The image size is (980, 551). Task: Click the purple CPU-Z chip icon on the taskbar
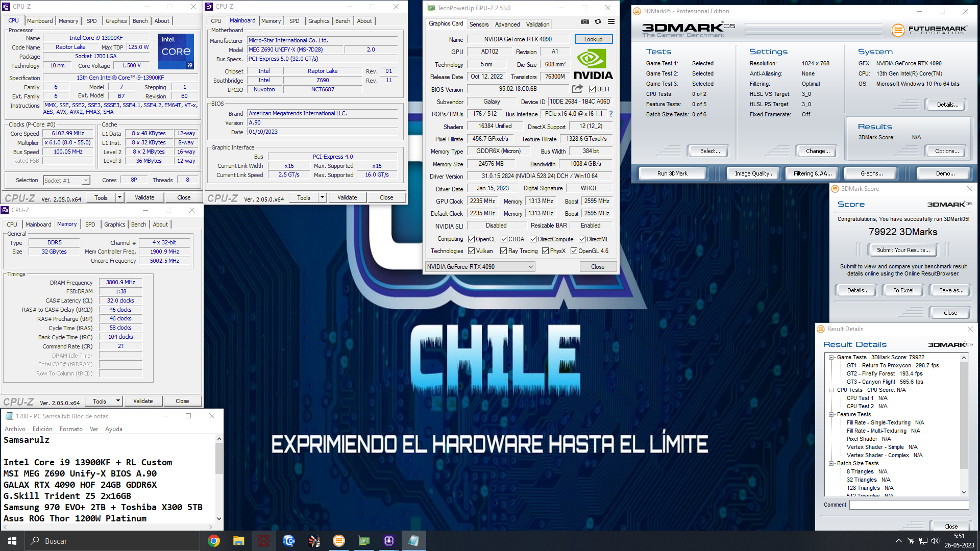[x=389, y=541]
